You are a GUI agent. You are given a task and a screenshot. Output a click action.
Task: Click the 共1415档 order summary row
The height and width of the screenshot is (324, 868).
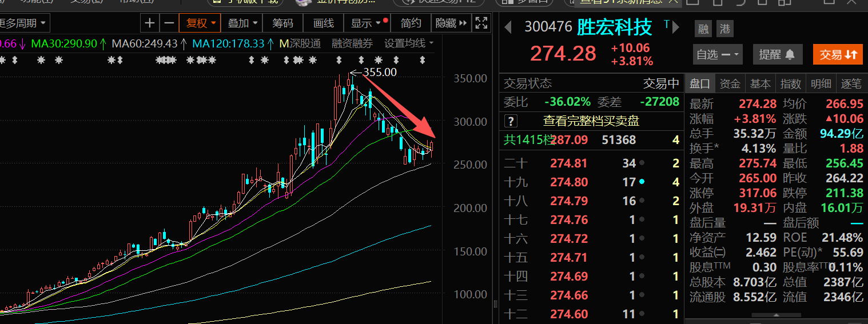pyautogui.click(x=591, y=139)
